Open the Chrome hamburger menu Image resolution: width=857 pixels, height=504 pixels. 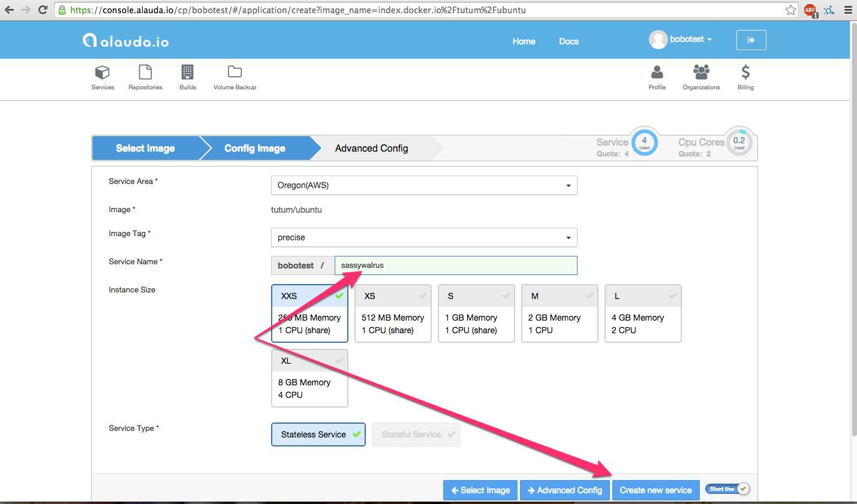click(848, 10)
